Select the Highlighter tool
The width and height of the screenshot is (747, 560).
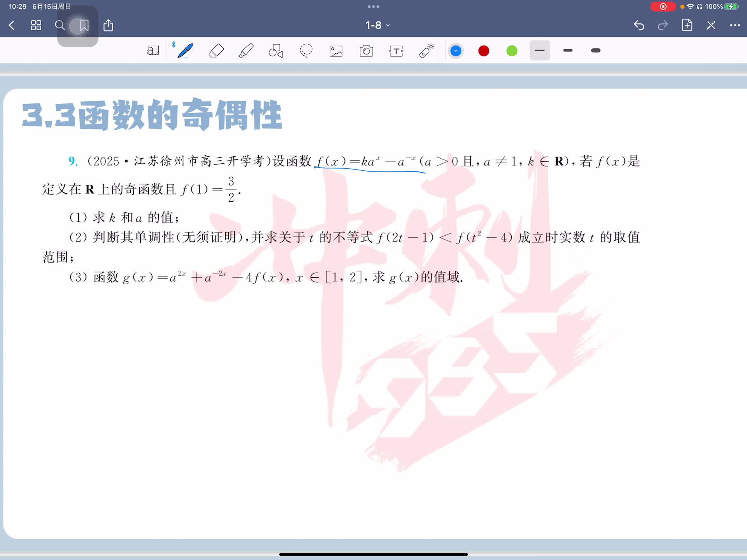pyautogui.click(x=246, y=51)
